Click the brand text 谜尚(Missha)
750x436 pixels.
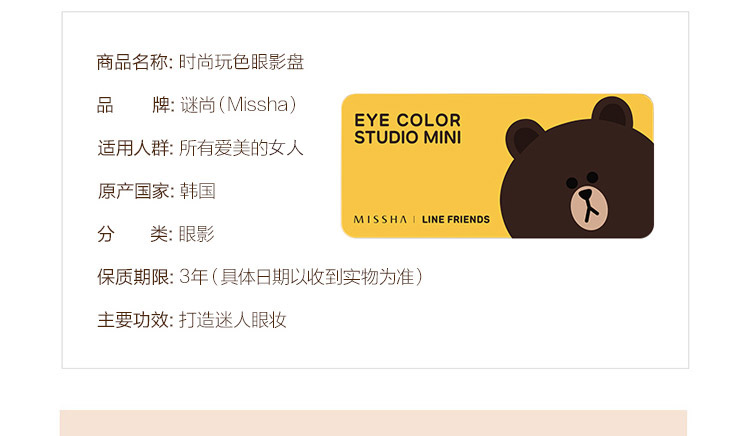click(238, 105)
